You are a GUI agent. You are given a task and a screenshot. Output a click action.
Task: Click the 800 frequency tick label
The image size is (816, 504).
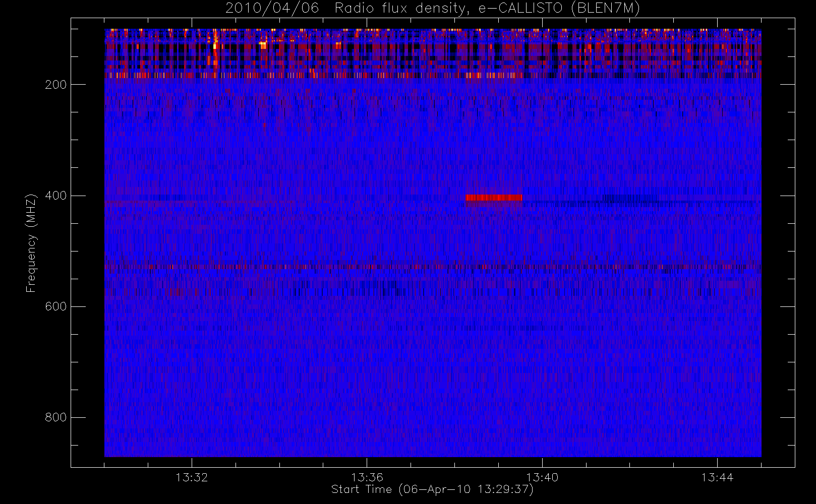coord(56,417)
